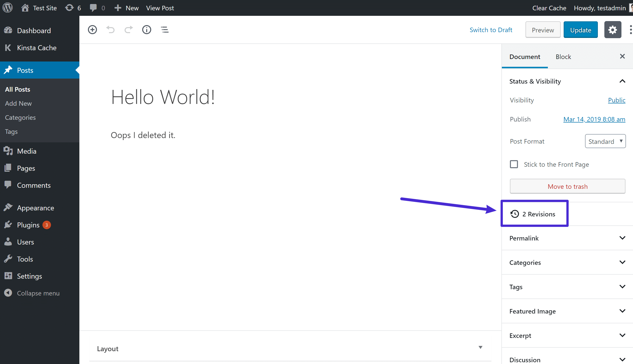Click the Switch to Draft button
The image size is (633, 364).
(x=490, y=30)
